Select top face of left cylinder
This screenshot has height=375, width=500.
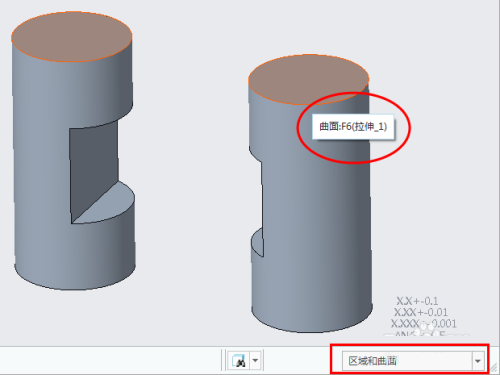72,37
